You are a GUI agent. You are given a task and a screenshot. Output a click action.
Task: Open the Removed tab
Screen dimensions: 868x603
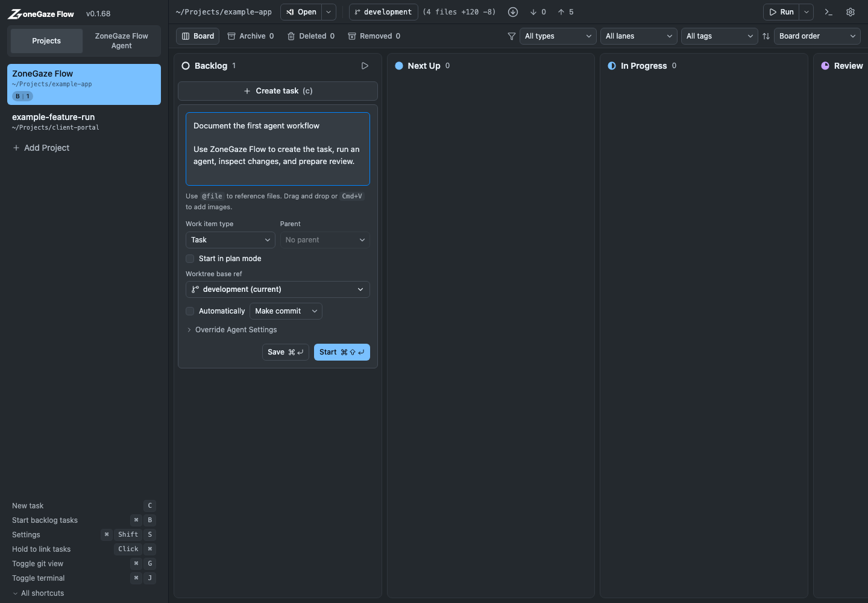[x=374, y=36]
